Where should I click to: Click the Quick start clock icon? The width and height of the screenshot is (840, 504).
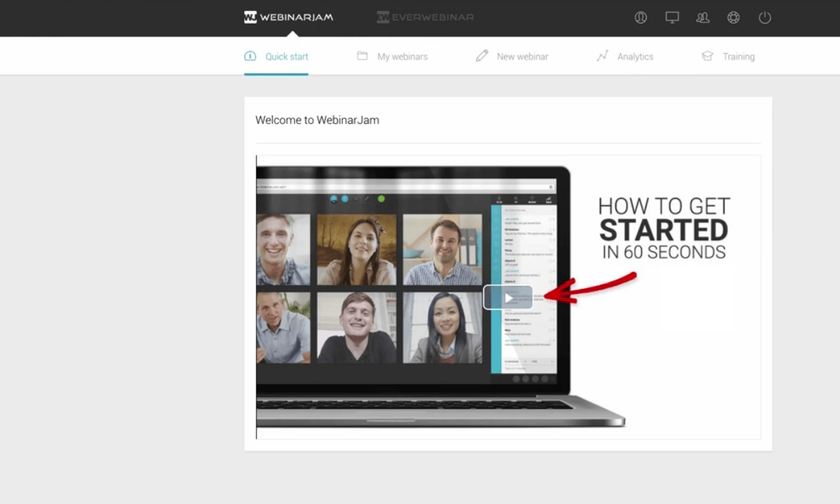250,56
